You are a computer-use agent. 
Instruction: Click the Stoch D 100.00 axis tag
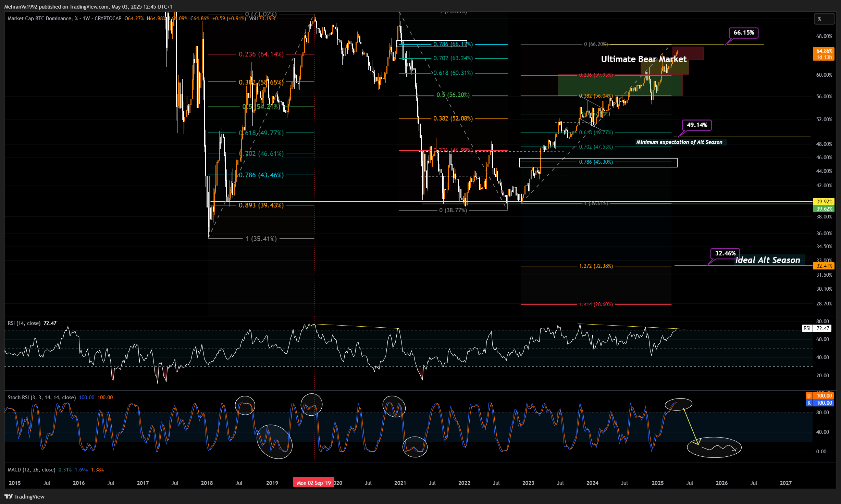tap(820, 396)
